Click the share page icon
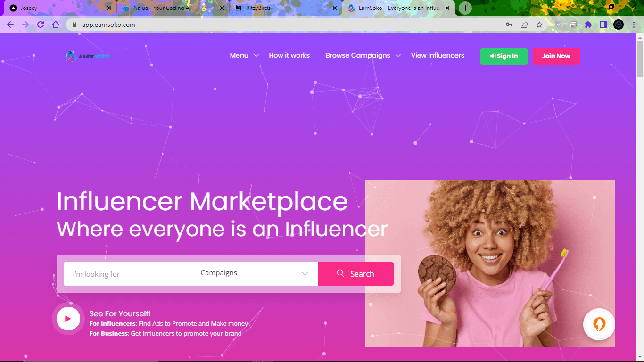The image size is (644, 362). (x=524, y=25)
